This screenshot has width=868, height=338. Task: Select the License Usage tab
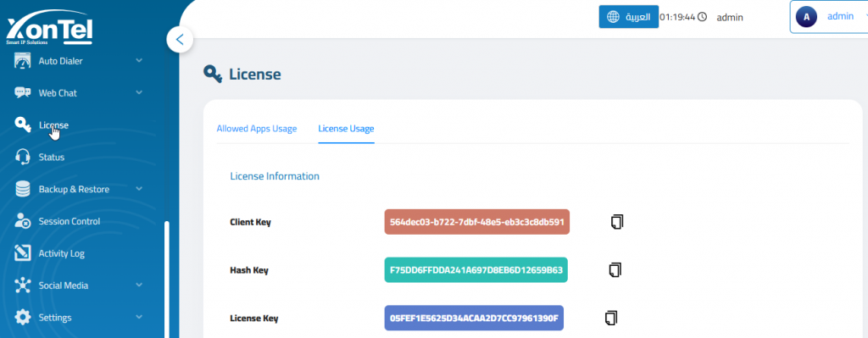[x=346, y=129]
